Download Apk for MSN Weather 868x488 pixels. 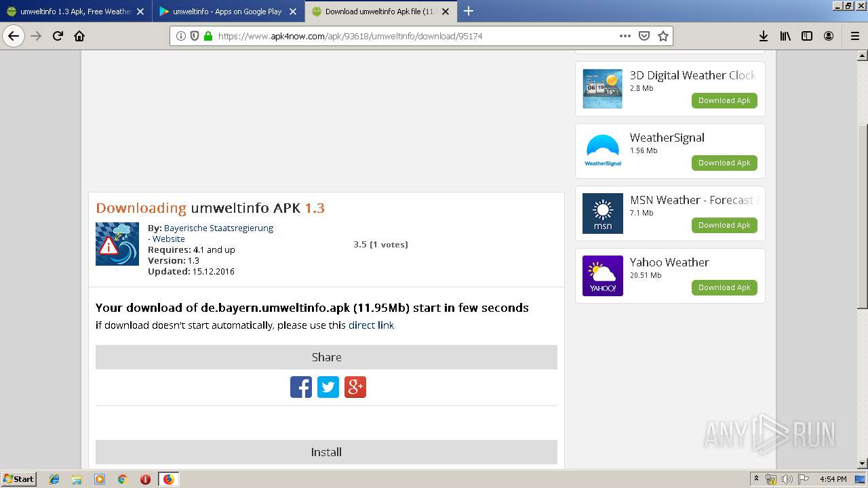724,225
